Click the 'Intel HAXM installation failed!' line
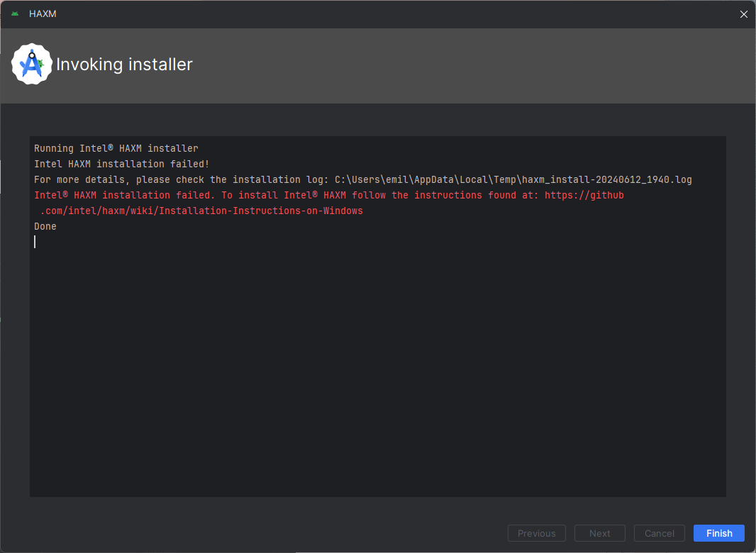Image resolution: width=756 pixels, height=553 pixels. coord(122,164)
